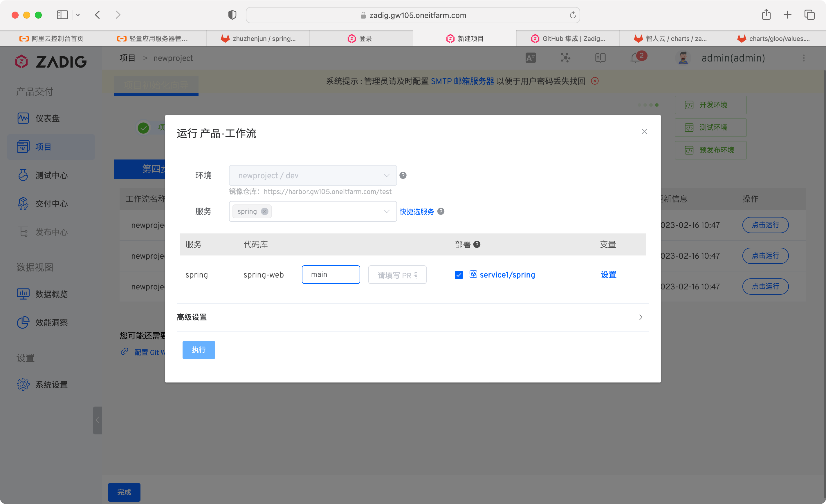
Task: Click the 开发环境 button
Action: click(710, 105)
